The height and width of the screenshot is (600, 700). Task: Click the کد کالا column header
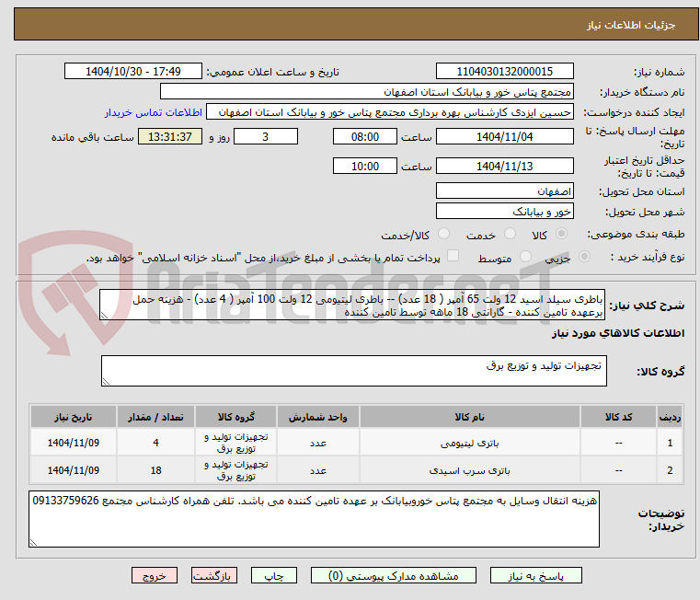(x=618, y=417)
